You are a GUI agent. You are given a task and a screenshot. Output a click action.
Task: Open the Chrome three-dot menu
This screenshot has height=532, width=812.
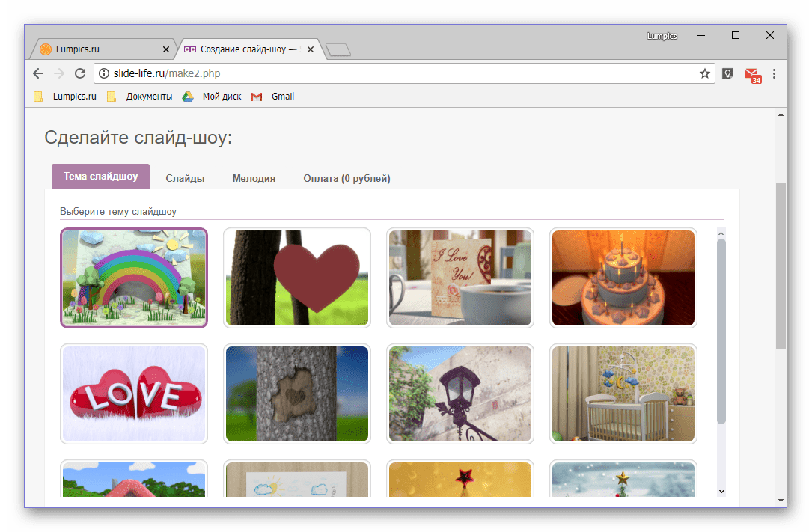point(774,73)
